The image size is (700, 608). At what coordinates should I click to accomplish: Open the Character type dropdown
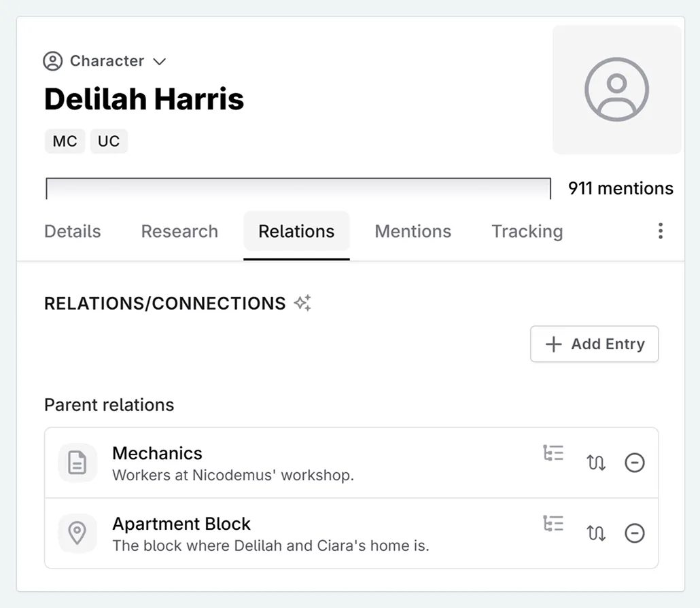[x=105, y=61]
